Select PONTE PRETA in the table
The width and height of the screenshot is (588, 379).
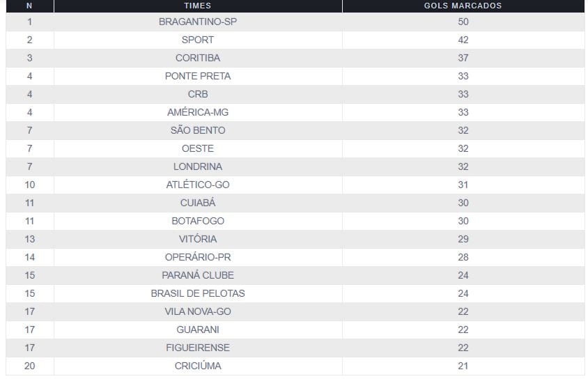(x=198, y=76)
